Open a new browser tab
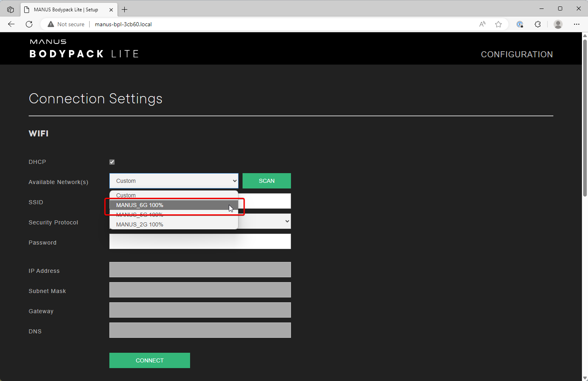 click(x=125, y=9)
